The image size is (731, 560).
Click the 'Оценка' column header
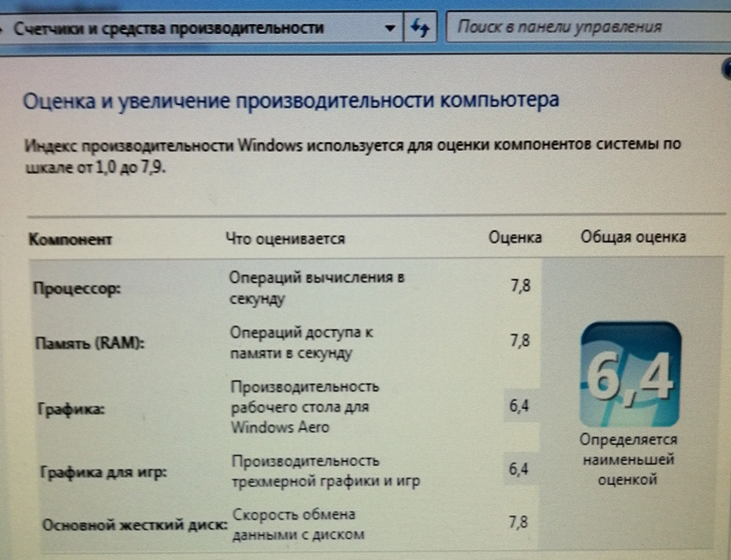[515, 238]
